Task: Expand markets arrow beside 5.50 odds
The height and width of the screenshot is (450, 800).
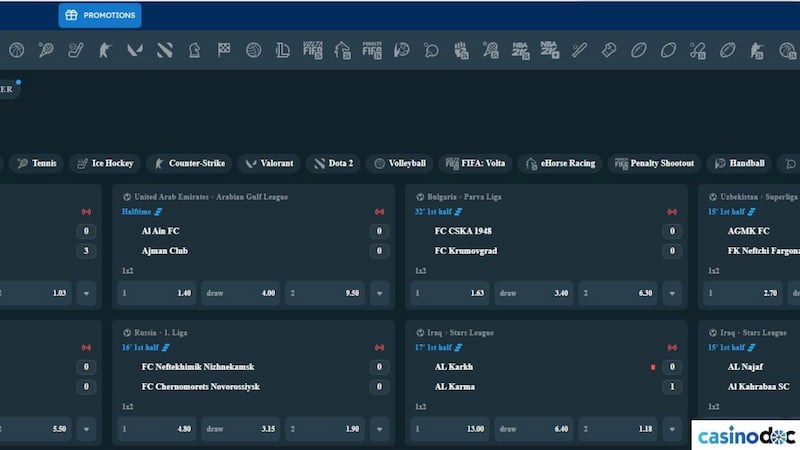Action: click(86, 429)
